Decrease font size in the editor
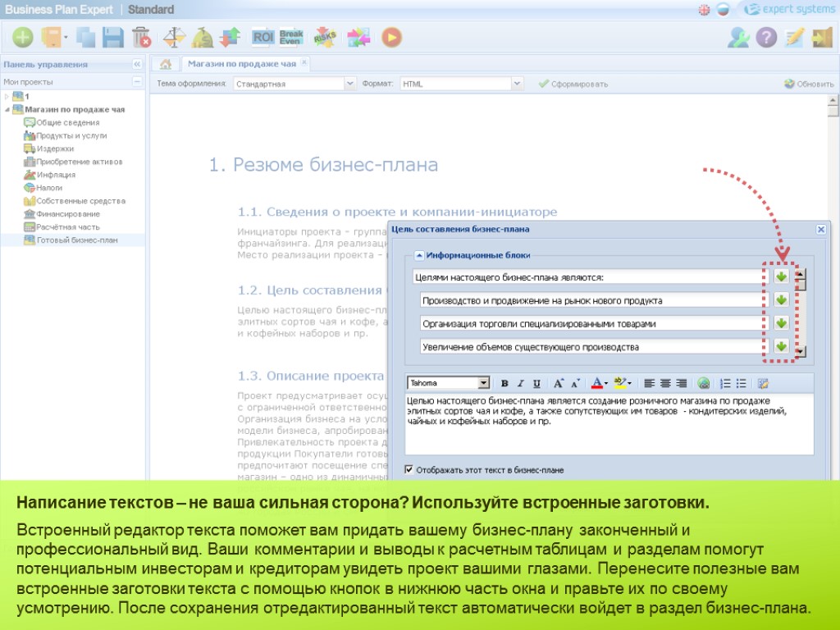Screen dimensions: 840x630 point(575,383)
